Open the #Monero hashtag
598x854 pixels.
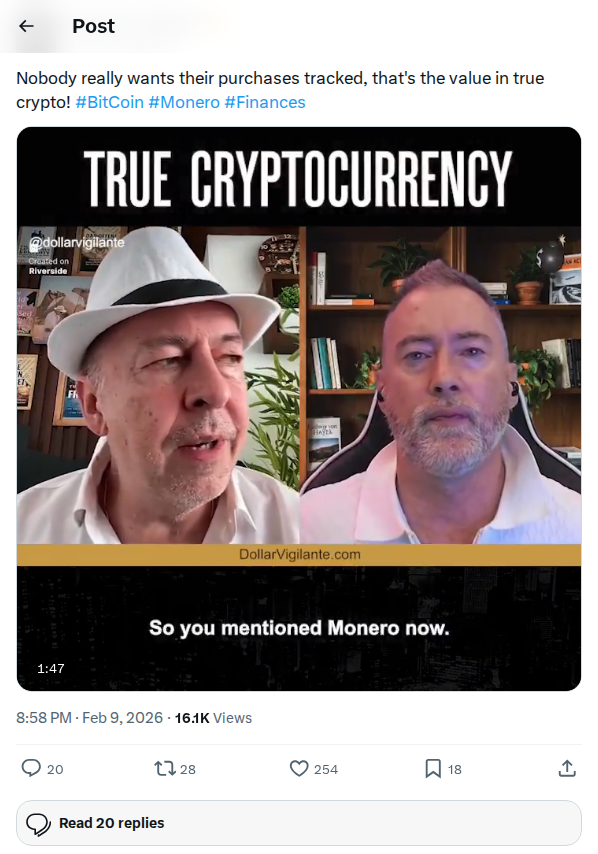point(184,102)
